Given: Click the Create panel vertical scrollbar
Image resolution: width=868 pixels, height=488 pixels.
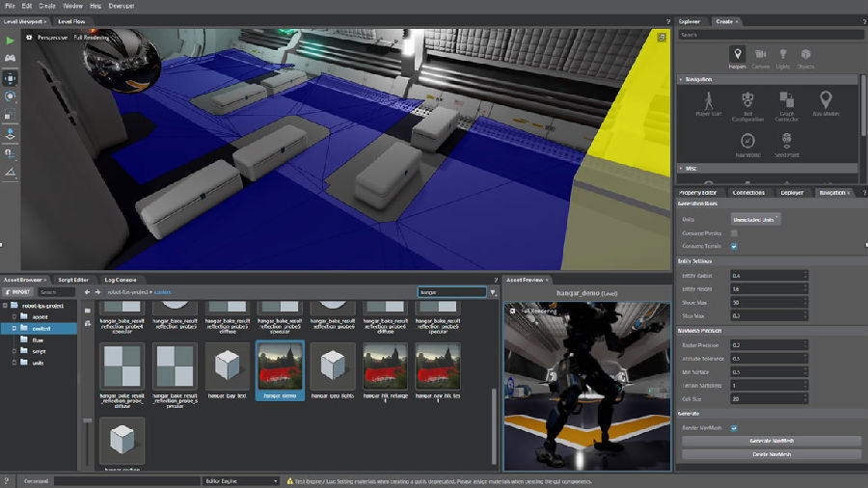Looking at the screenshot, I should click(x=862, y=104).
